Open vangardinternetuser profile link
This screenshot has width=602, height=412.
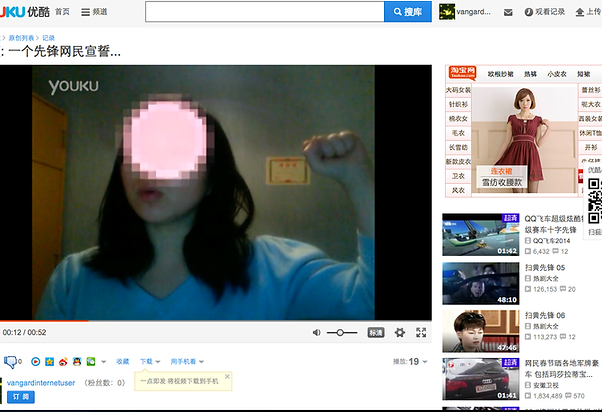click(x=41, y=383)
